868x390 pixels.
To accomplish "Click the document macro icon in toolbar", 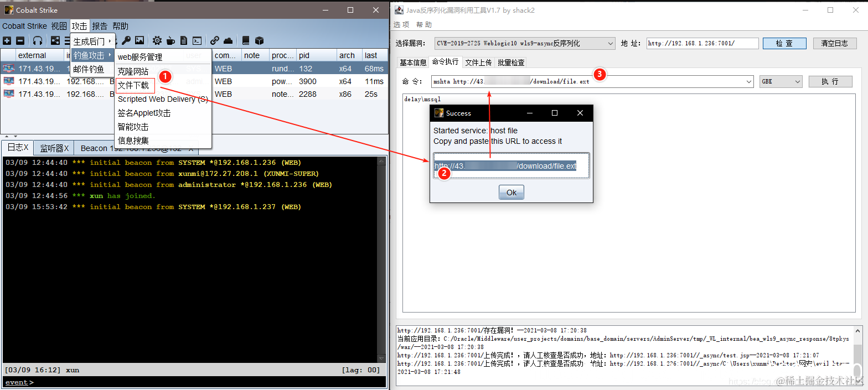I will tap(184, 40).
